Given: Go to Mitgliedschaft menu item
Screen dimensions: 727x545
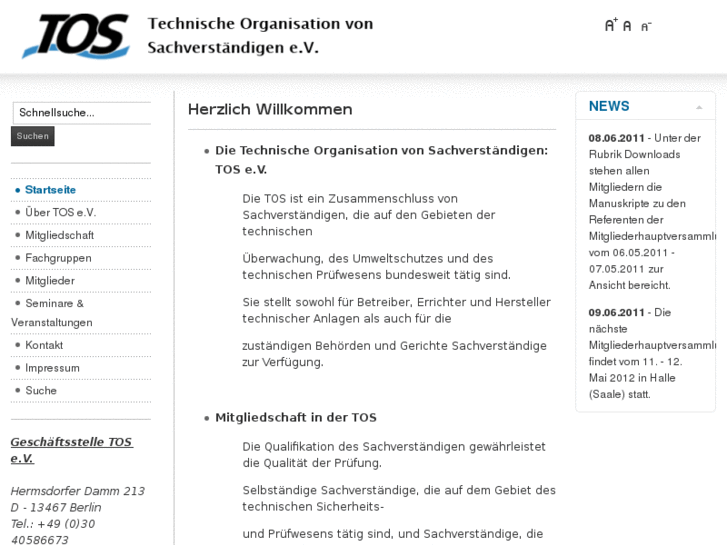Looking at the screenshot, I should coord(59,235).
